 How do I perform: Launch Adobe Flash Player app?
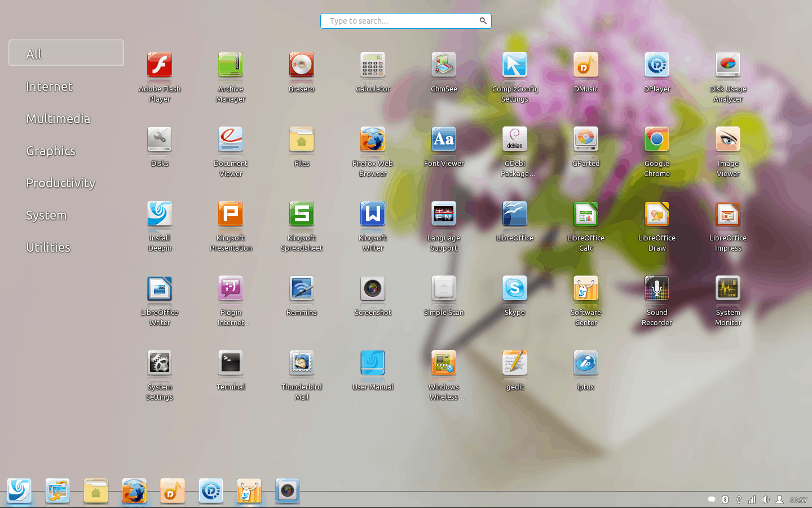coord(160,65)
